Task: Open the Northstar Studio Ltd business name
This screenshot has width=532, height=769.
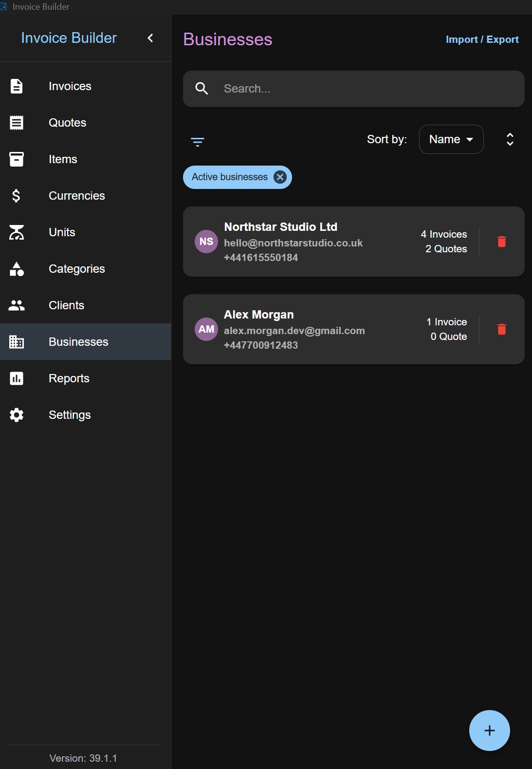Action: pyautogui.click(x=281, y=227)
